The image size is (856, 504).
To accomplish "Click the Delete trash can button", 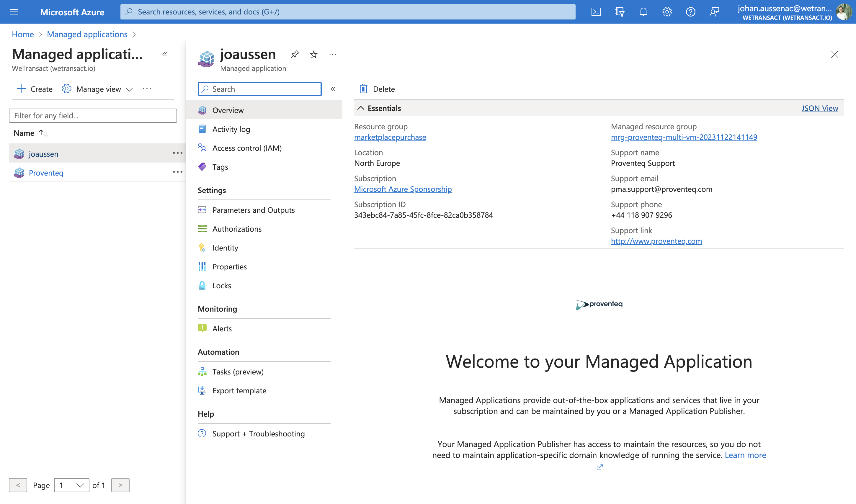I will (x=378, y=89).
